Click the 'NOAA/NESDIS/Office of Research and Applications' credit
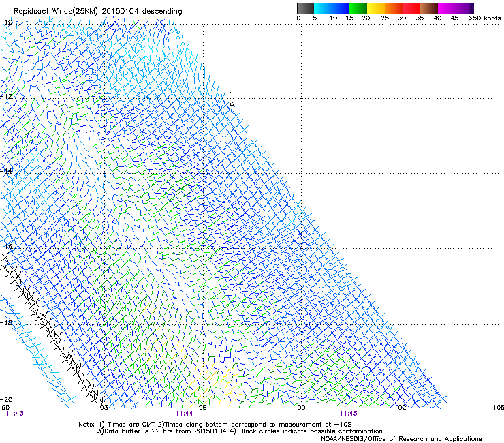 point(401,439)
